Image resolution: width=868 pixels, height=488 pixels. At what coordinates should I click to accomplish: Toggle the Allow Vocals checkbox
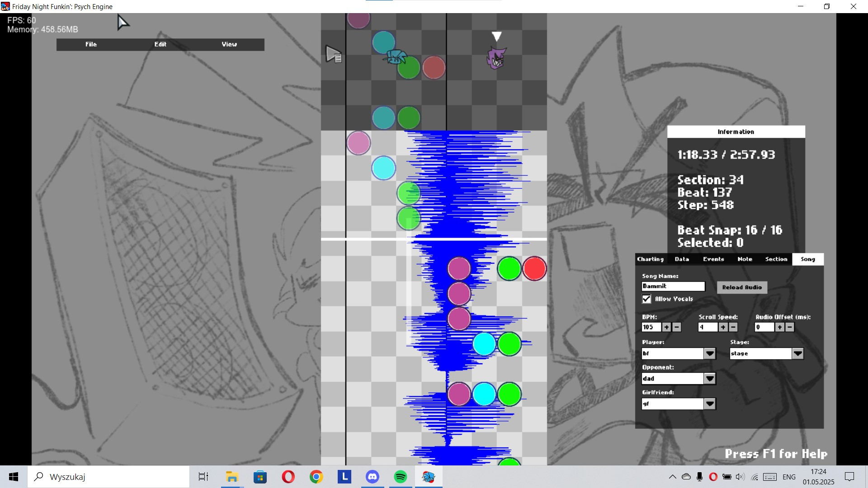[x=646, y=299]
